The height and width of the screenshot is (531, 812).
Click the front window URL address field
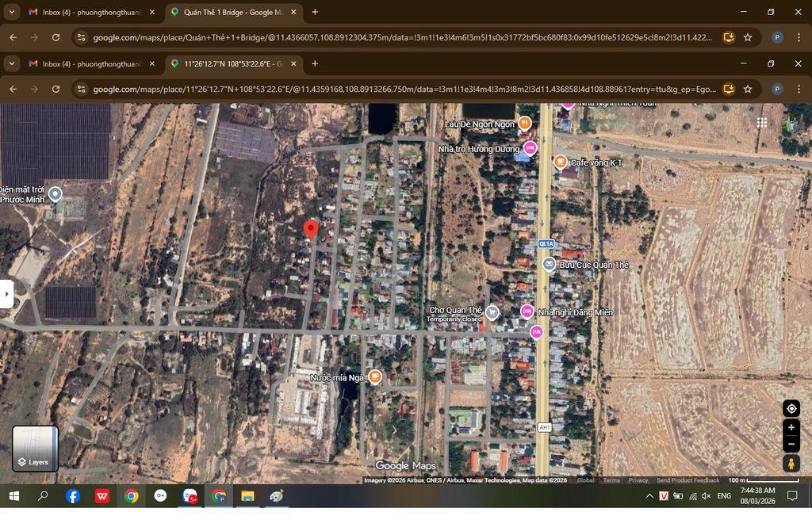tap(404, 89)
